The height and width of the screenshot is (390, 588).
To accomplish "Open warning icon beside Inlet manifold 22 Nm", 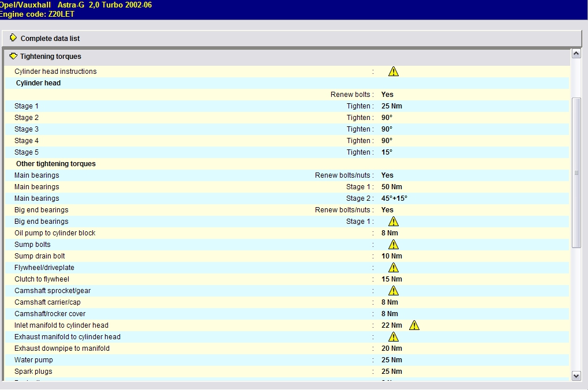I will [x=414, y=325].
